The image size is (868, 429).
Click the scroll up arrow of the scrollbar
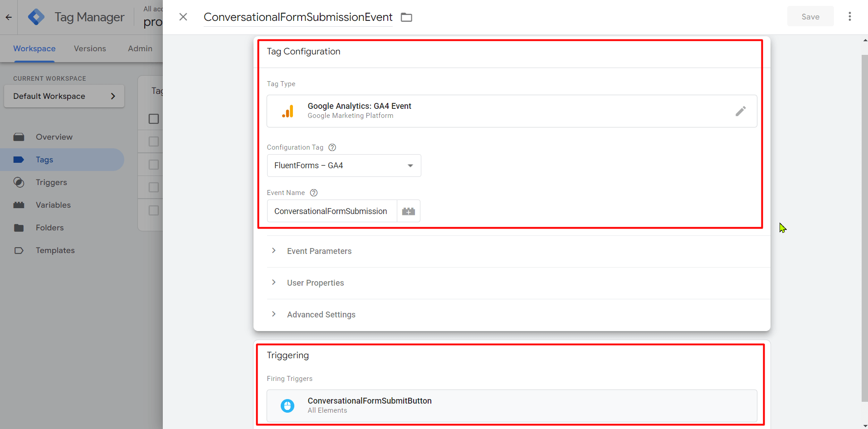(x=865, y=40)
